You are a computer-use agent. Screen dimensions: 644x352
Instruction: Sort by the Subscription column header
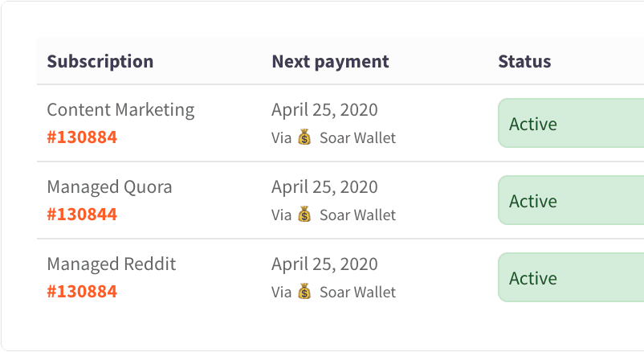[x=100, y=61]
